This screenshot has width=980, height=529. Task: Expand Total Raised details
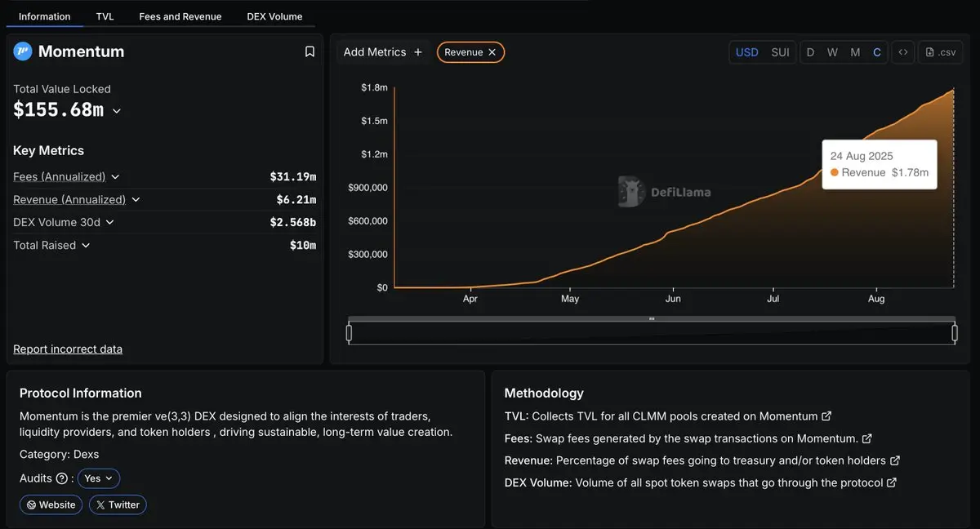(86, 246)
